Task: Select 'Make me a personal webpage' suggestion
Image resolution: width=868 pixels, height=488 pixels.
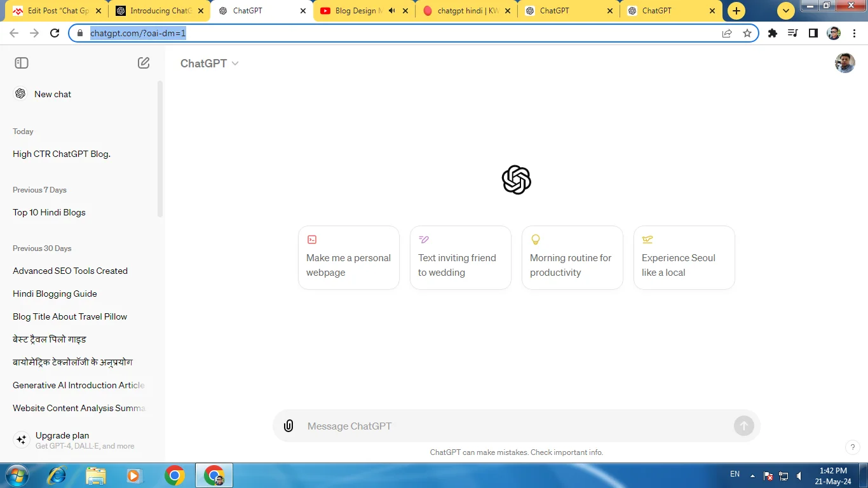Action: (349, 258)
